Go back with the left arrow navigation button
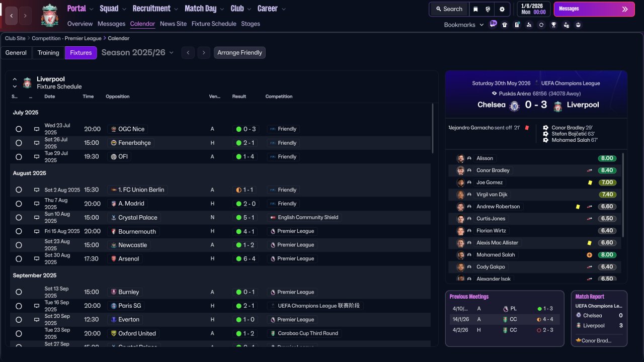 point(12,16)
